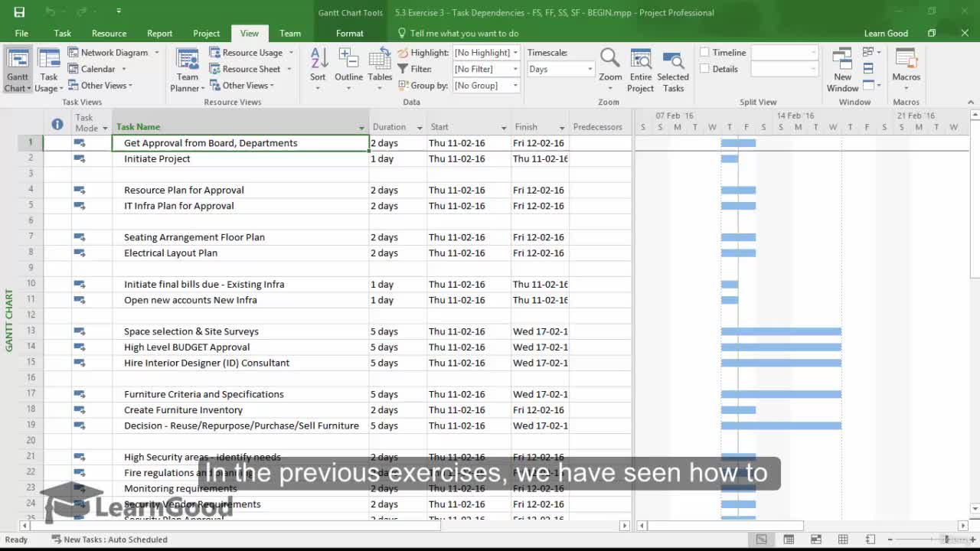Open the Gantt Chart view button
Viewport: 980px width, 551px height.
coord(18,70)
